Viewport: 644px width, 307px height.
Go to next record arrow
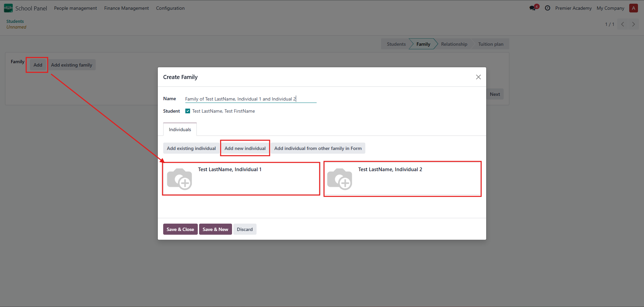(633, 24)
